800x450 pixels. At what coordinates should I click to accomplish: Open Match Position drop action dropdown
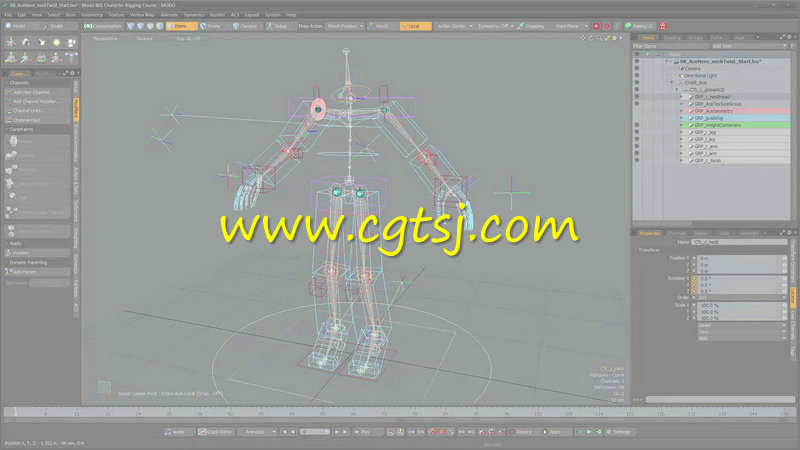click(344, 26)
